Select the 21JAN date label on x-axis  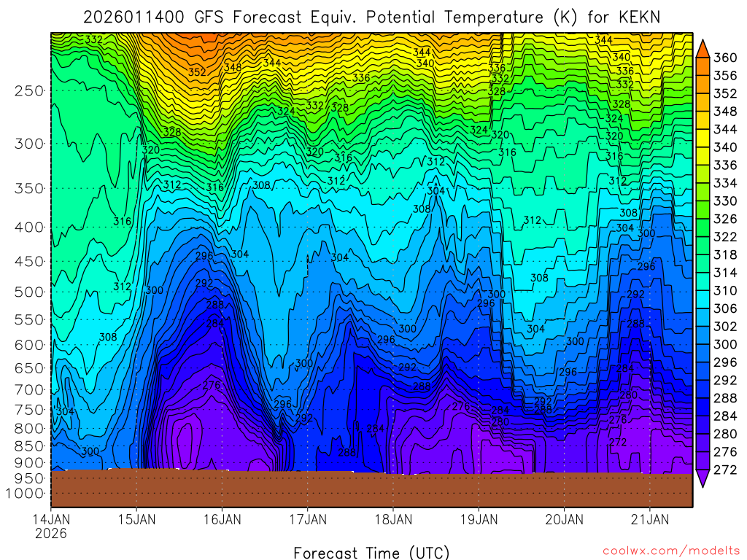click(650, 519)
